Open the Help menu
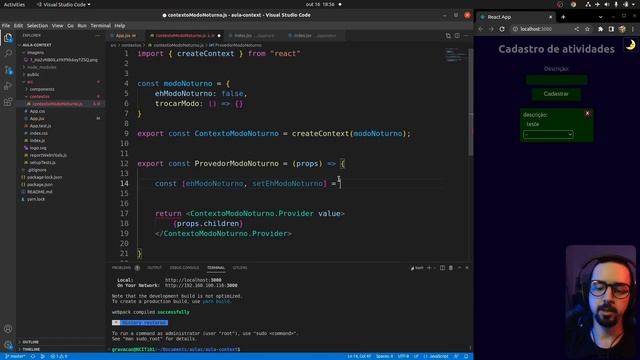The image size is (640, 360). point(120,25)
